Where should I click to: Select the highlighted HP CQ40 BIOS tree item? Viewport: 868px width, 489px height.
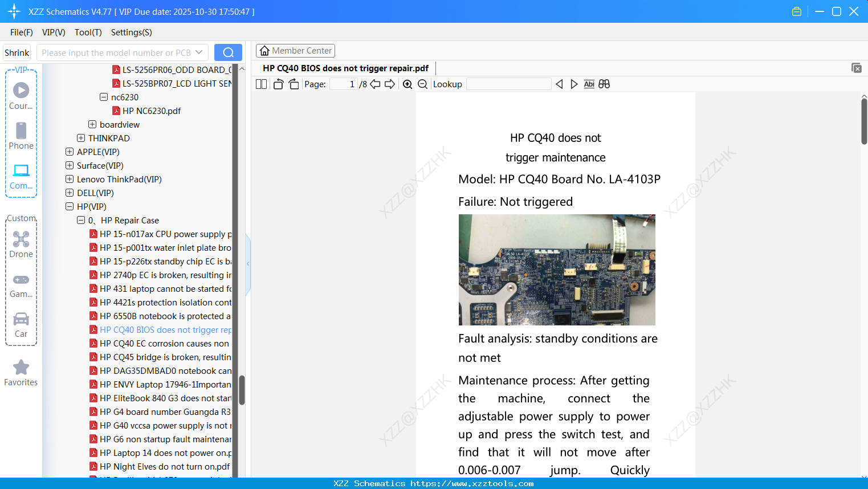(x=160, y=330)
